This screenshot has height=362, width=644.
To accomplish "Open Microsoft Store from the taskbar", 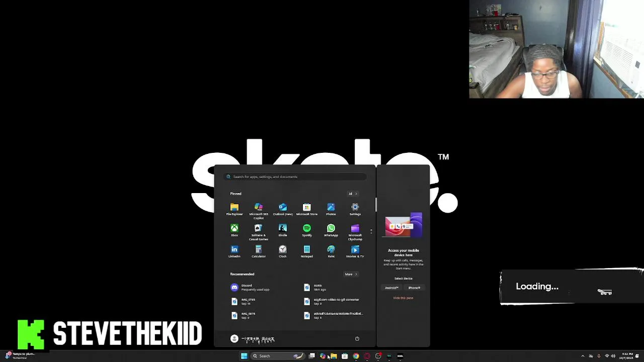I will tap(345, 356).
